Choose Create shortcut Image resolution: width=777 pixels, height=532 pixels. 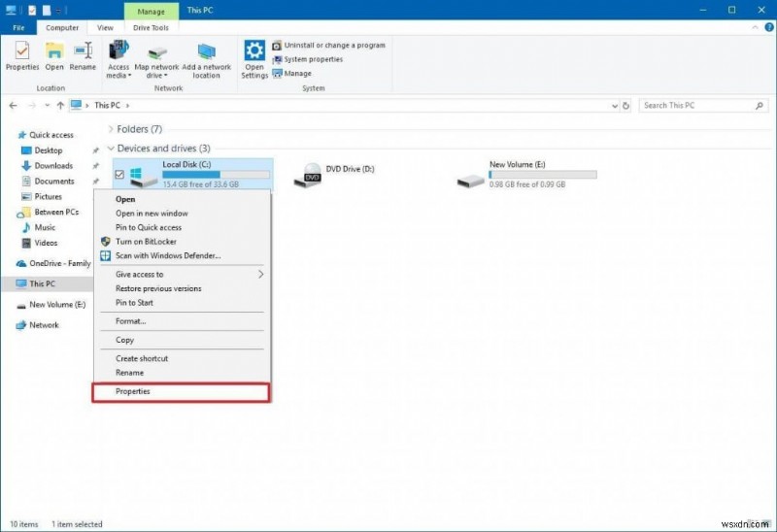182,358
